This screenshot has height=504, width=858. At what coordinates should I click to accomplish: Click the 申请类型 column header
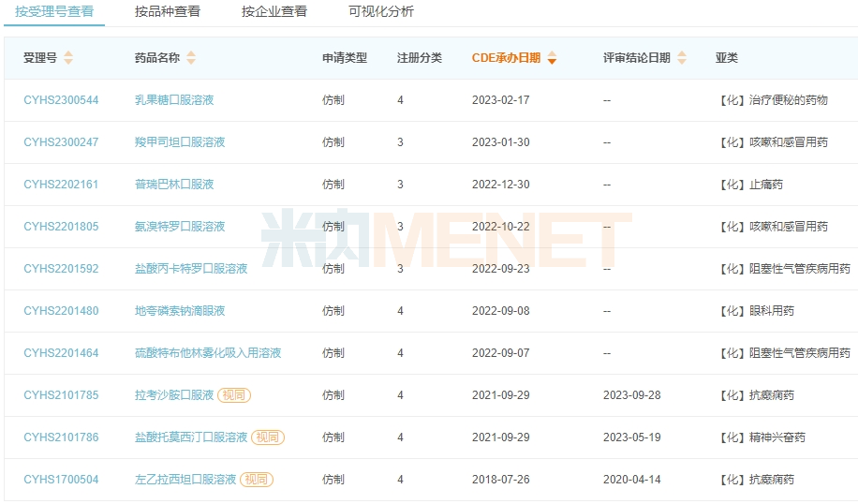coord(344,58)
